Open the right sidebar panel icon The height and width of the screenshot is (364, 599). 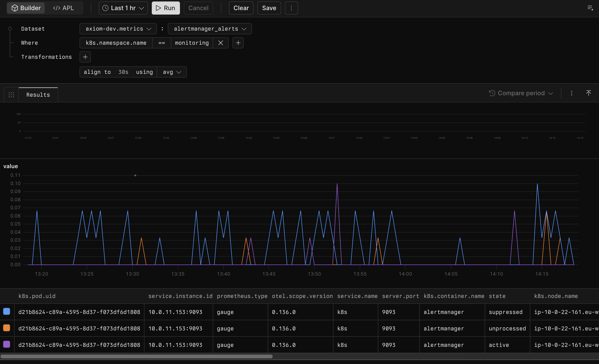click(590, 8)
